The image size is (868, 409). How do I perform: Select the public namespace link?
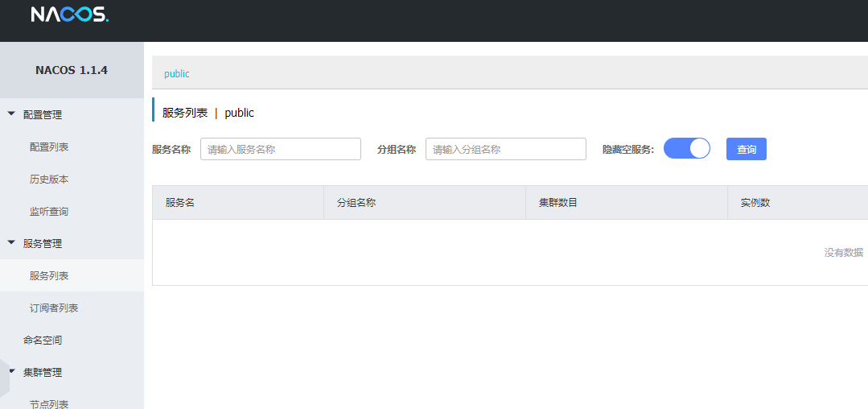click(x=177, y=74)
